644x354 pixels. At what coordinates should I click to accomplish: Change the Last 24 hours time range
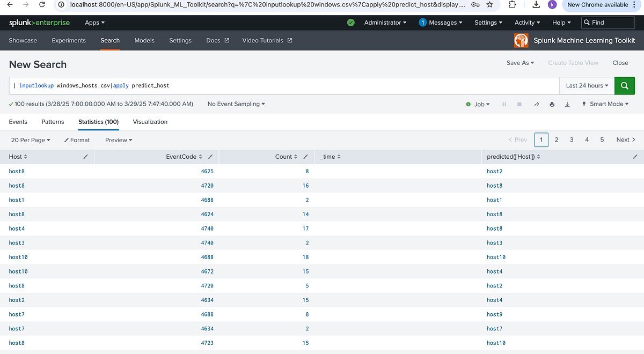[x=586, y=85]
